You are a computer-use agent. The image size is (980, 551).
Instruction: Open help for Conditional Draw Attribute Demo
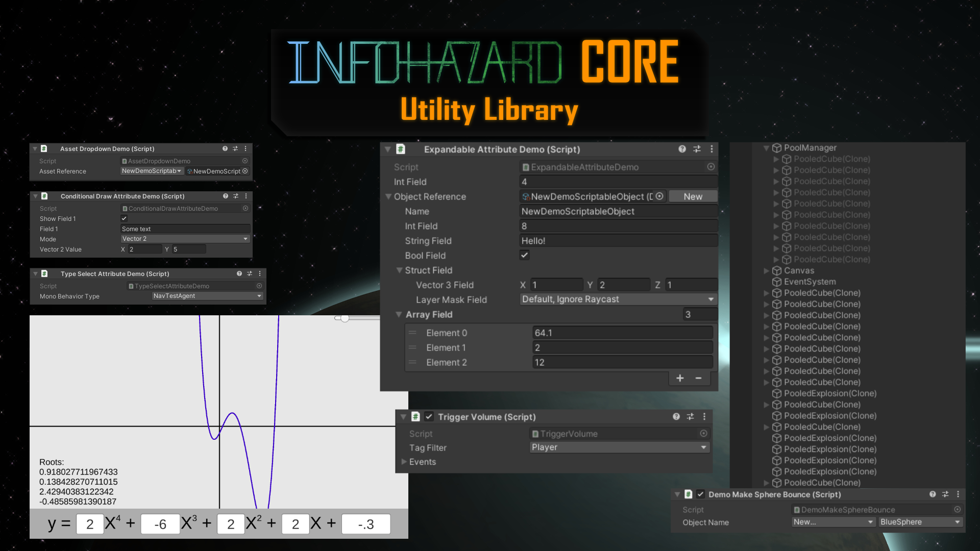coord(226,196)
